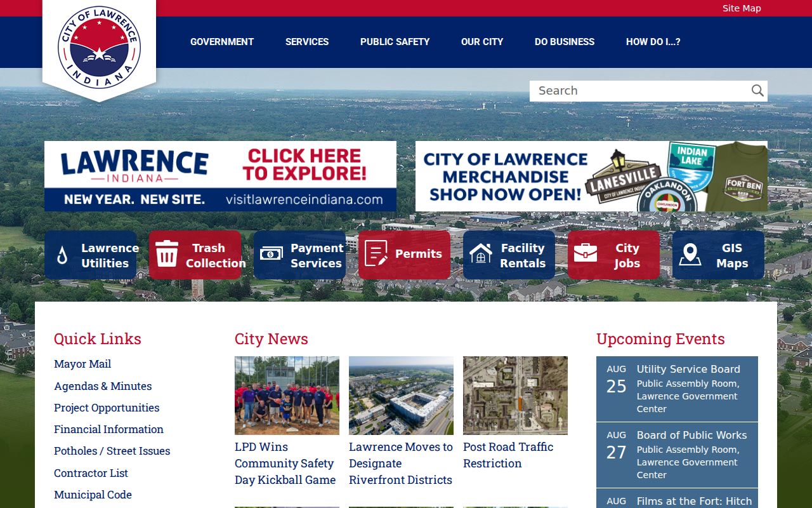This screenshot has width=812, height=508.
Task: Click the briefcase City Jobs icon
Action: point(586,253)
